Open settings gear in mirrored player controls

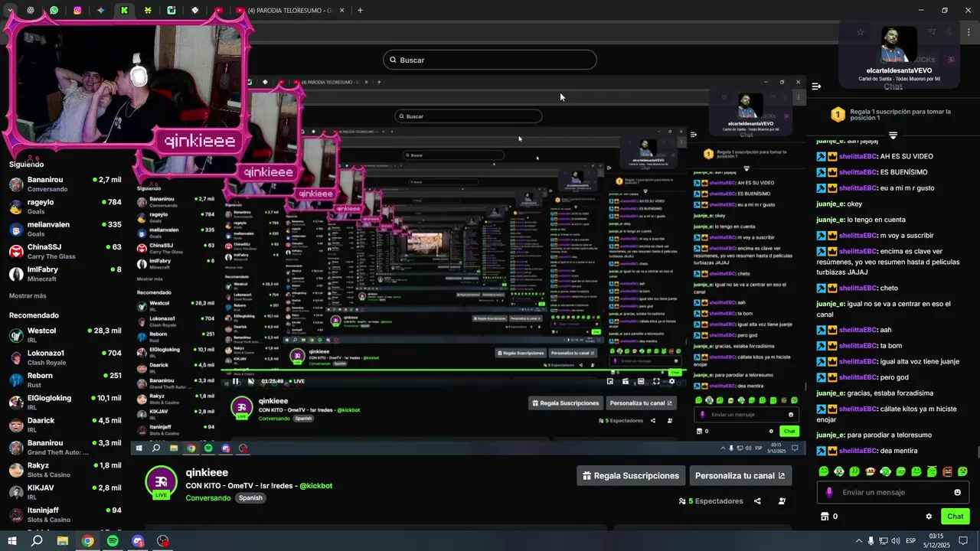672,381
